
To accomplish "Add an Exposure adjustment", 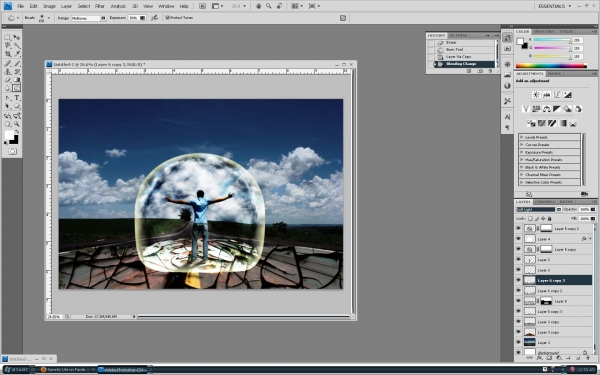I will 567,95.
